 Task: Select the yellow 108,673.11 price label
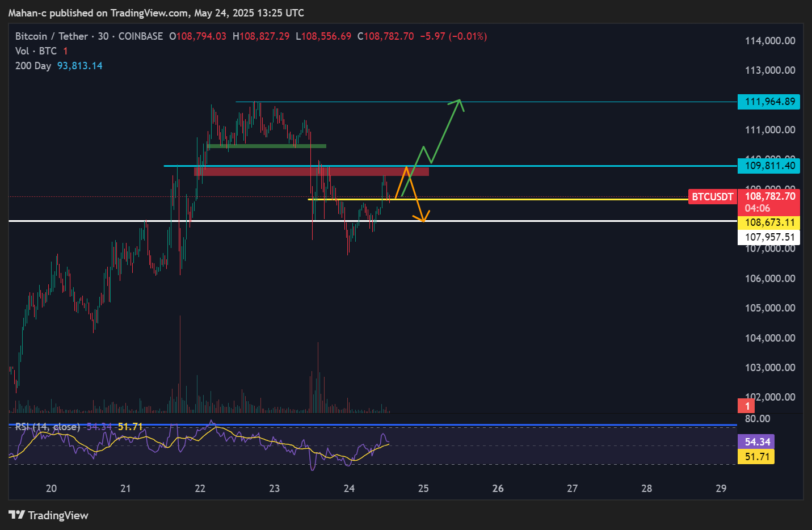pyautogui.click(x=769, y=222)
